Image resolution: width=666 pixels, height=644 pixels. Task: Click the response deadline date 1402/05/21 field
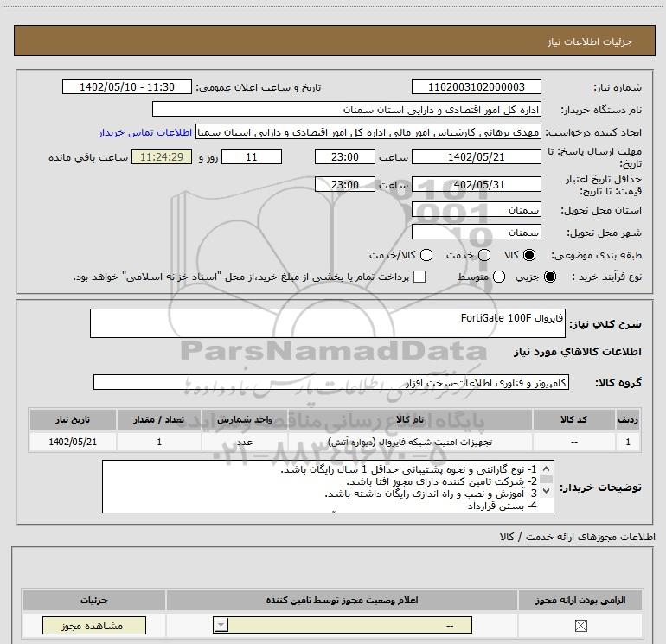(x=476, y=156)
